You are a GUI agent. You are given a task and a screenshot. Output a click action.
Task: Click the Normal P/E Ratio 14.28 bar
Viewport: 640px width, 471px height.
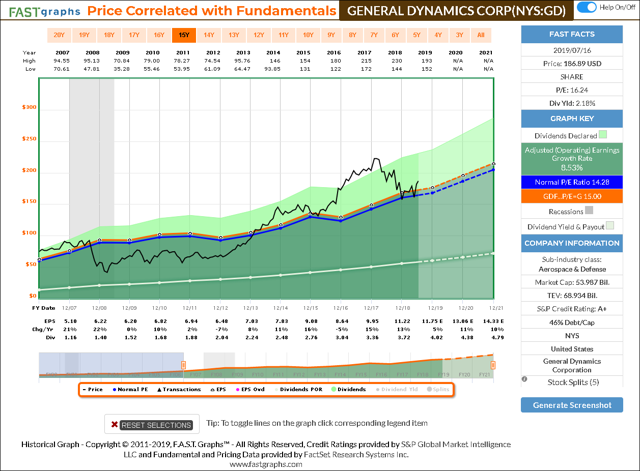572,182
